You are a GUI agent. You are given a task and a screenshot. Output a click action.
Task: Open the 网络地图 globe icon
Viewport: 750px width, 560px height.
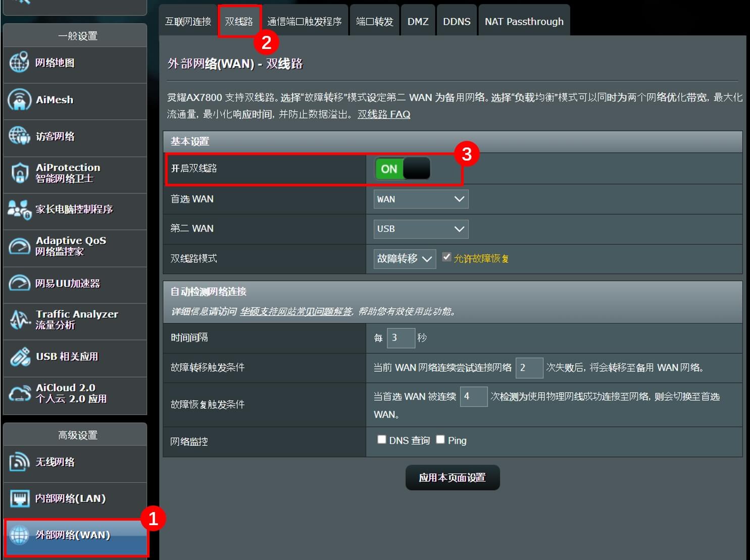(19, 63)
